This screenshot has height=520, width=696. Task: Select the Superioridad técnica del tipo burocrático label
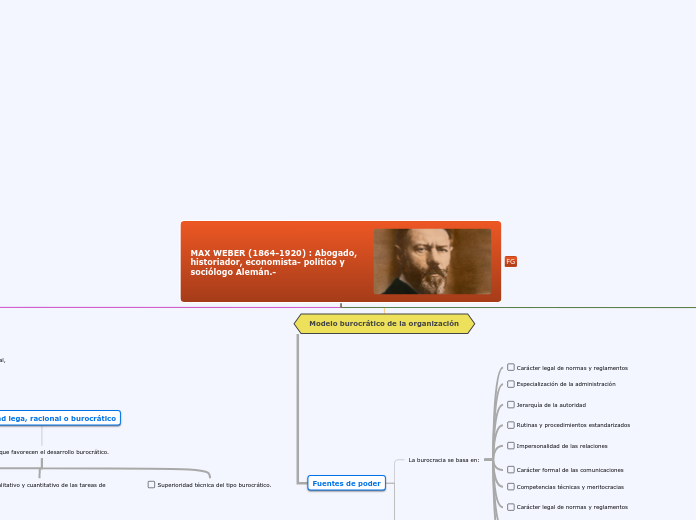click(x=214, y=485)
